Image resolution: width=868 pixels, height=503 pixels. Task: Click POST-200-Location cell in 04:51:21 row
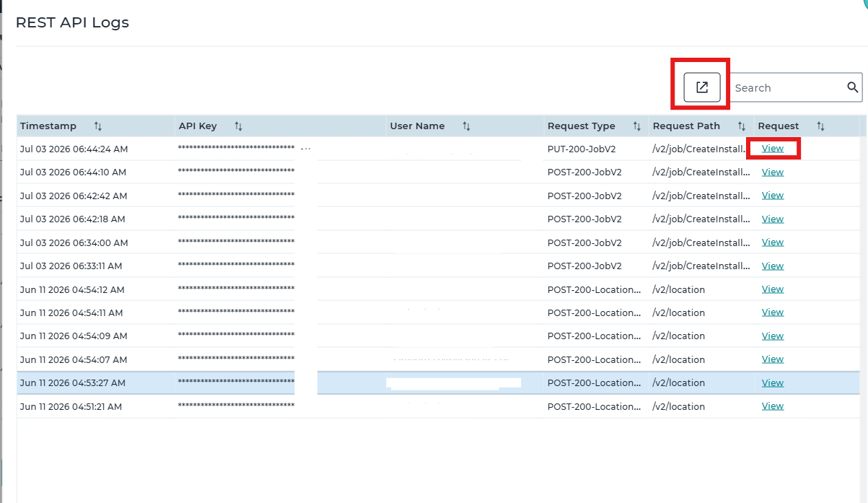click(x=595, y=406)
